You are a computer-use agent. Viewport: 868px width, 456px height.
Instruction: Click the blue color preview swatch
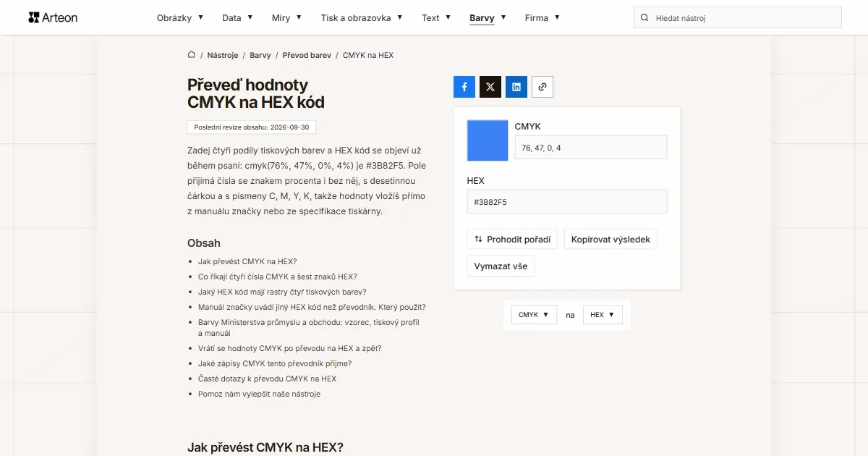tap(488, 140)
